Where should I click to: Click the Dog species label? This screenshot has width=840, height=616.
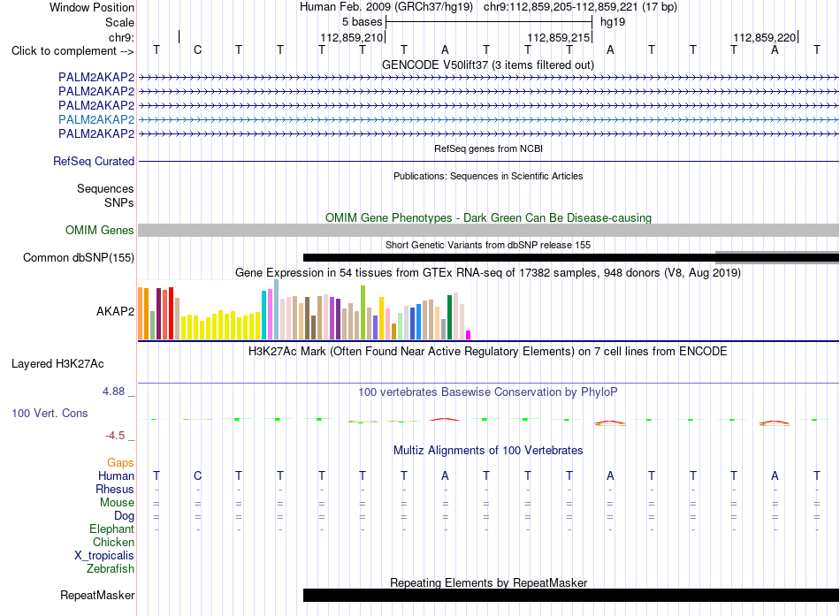pos(124,516)
